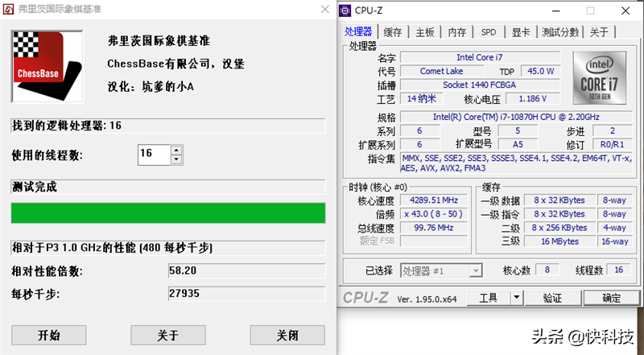Close the CPU-Z window

[625, 10]
